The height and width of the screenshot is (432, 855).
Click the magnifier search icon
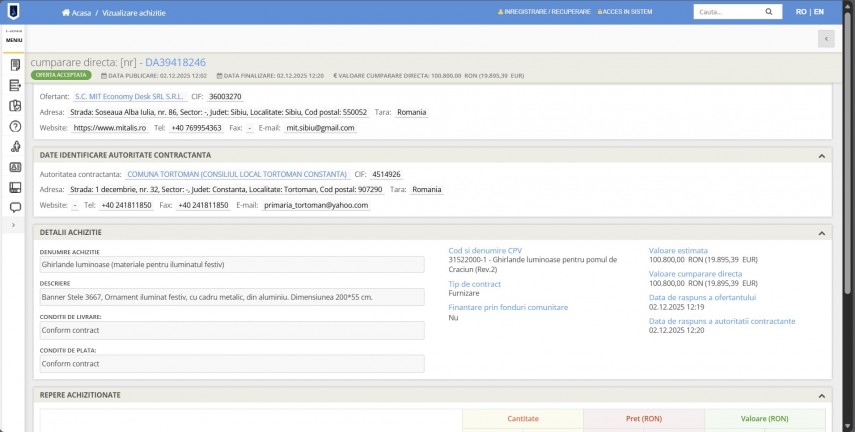pyautogui.click(x=768, y=12)
